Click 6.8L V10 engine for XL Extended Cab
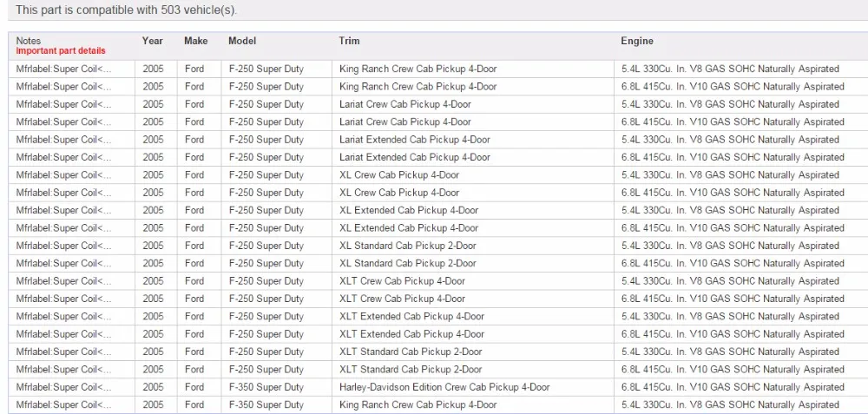 click(x=733, y=228)
